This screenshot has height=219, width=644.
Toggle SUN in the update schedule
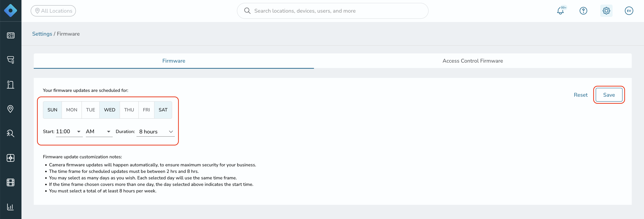coord(53,110)
